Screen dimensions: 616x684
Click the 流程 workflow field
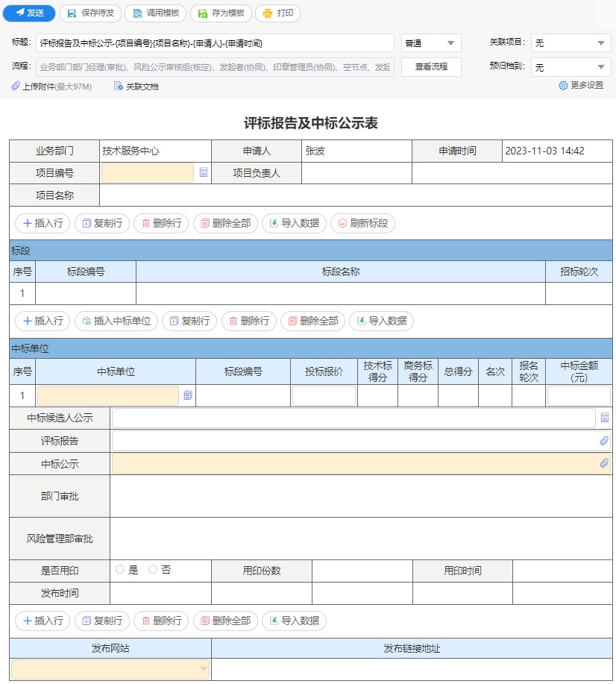(215, 67)
